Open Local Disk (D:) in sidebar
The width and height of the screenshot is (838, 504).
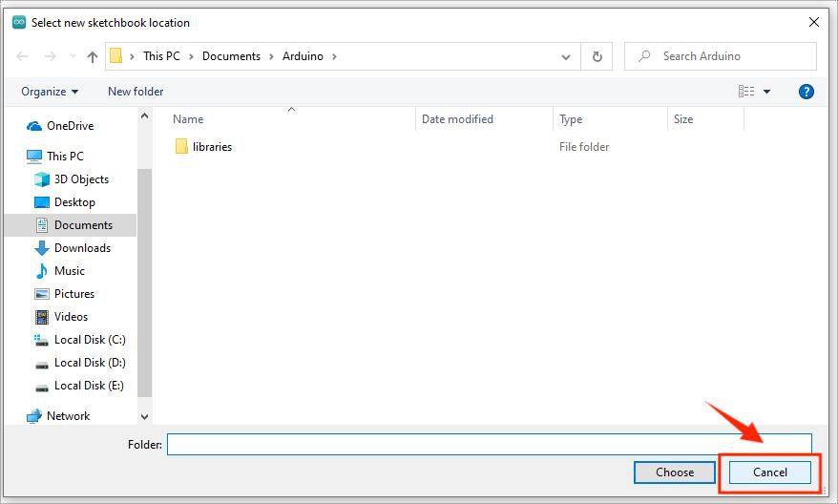tap(90, 363)
